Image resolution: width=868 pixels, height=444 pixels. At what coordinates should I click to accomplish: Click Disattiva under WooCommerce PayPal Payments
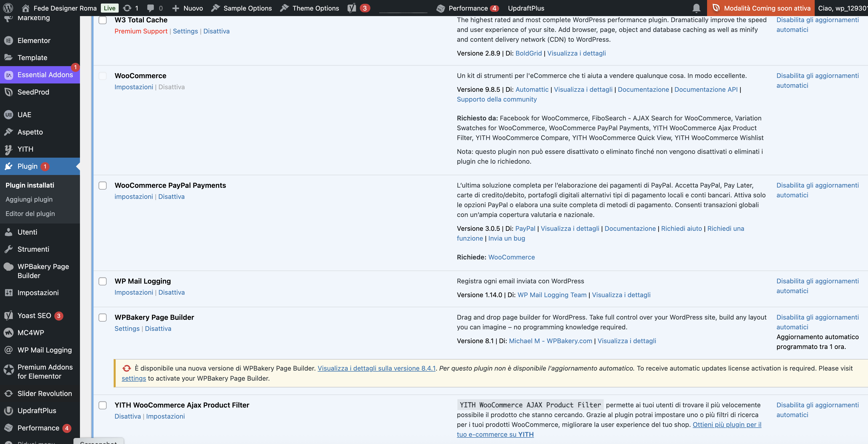point(171,196)
